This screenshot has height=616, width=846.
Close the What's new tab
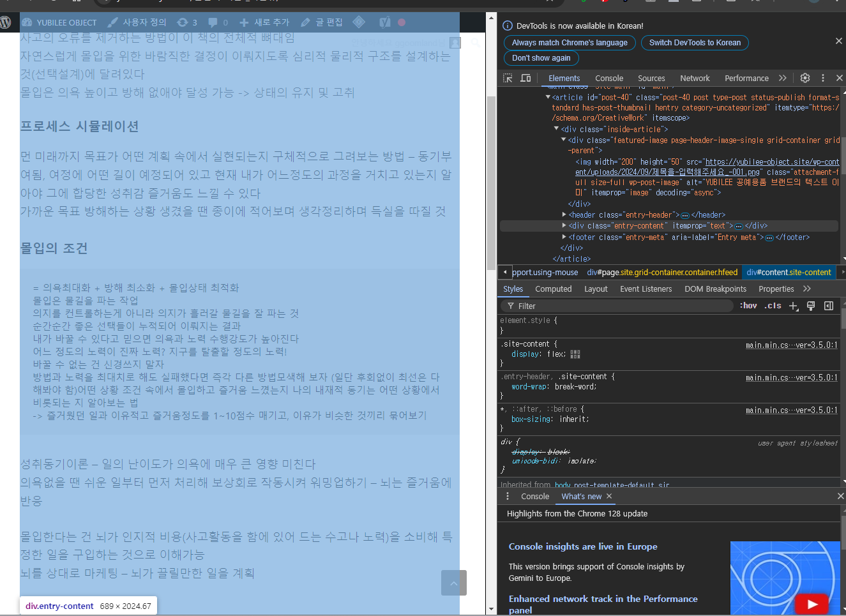coord(609,496)
